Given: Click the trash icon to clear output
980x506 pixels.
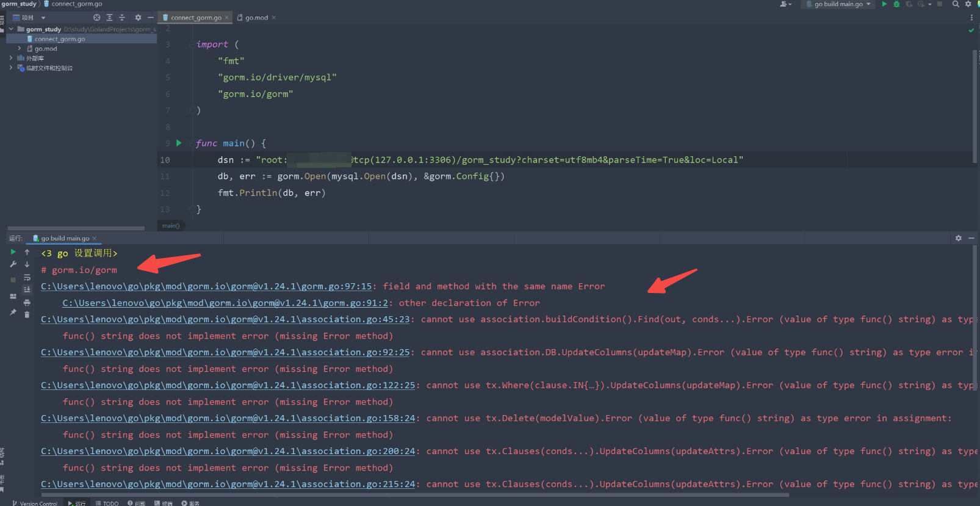Looking at the screenshot, I should pos(27,314).
